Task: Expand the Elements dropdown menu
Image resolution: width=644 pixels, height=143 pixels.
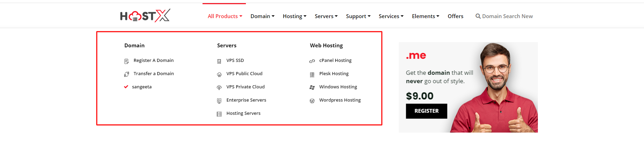Action: 426,16
